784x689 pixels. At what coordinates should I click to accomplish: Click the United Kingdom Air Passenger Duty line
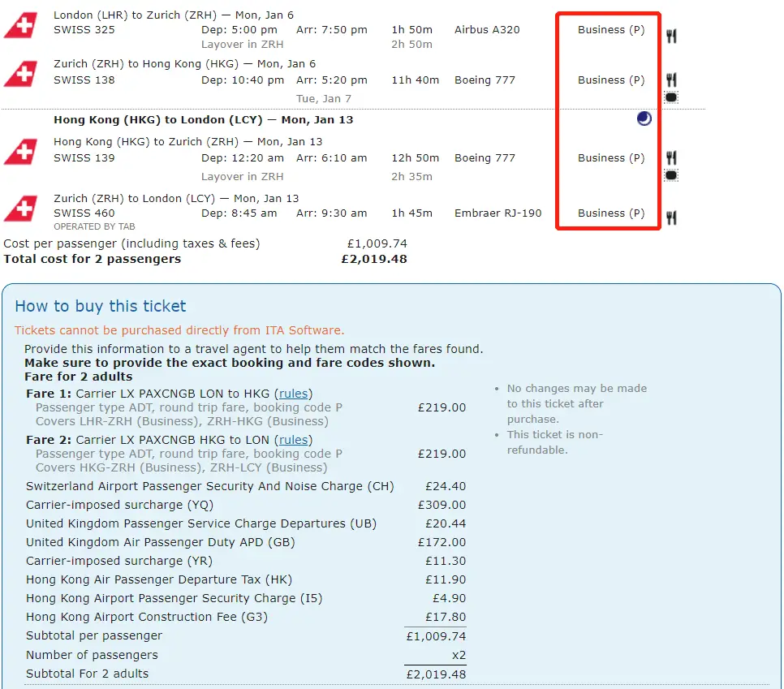pyautogui.click(x=160, y=542)
